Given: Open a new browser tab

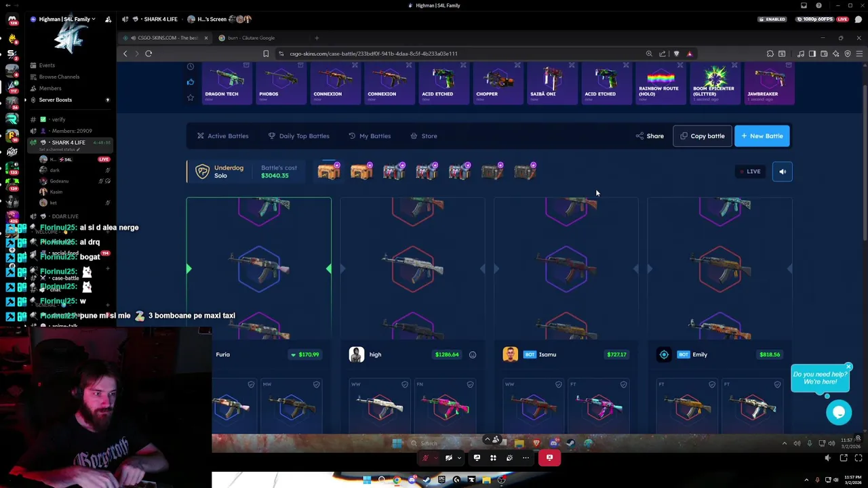Looking at the screenshot, I should [317, 38].
